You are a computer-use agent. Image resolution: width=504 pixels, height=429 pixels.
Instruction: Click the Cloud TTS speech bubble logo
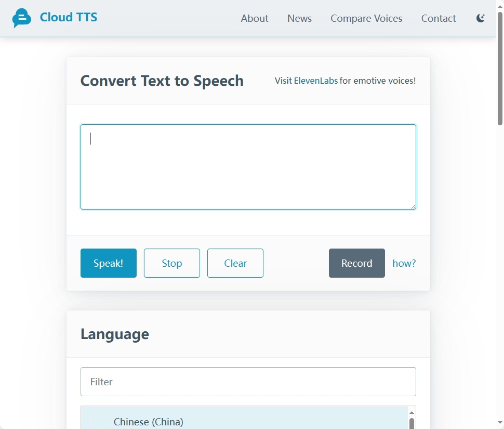point(22,18)
